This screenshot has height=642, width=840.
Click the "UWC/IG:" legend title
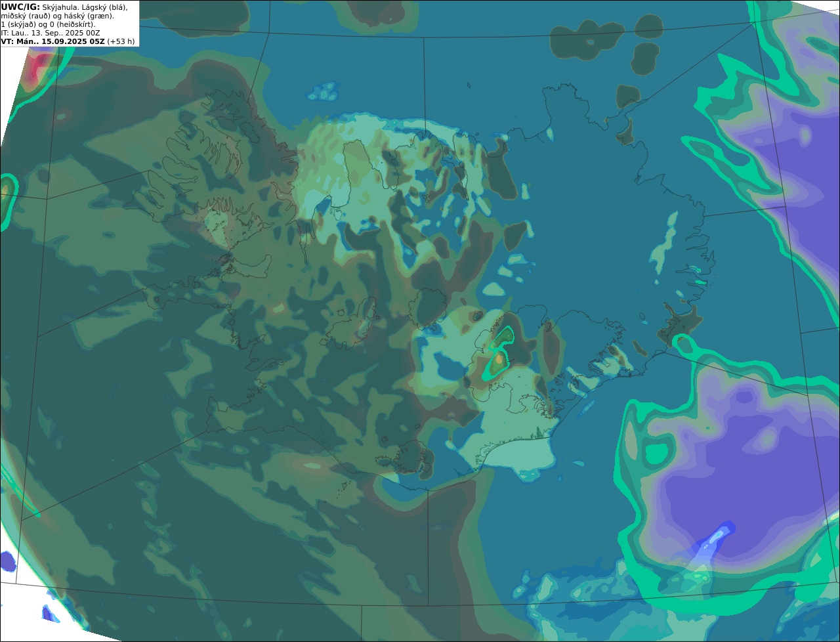(20, 7)
